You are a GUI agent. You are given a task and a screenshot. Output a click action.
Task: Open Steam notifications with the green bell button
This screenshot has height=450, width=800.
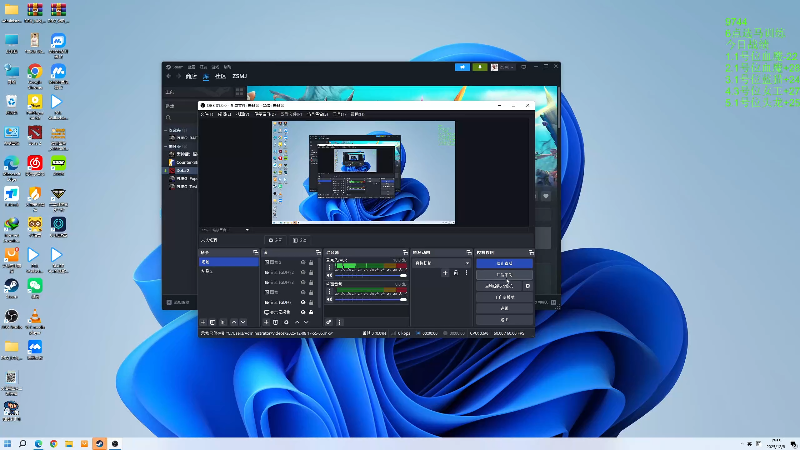[x=480, y=67]
